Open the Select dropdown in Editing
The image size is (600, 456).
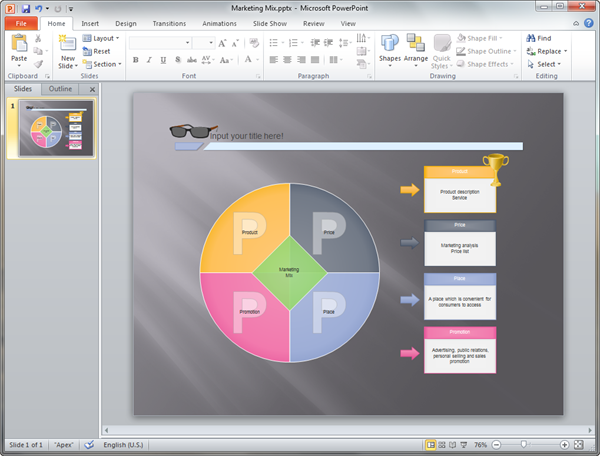546,64
